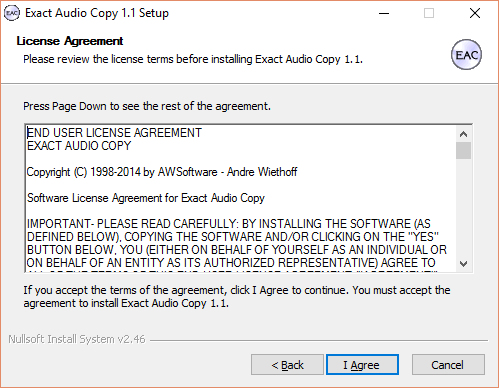Click the license scrollbar down arrow
The height and width of the screenshot is (388, 499).
pyautogui.click(x=463, y=264)
